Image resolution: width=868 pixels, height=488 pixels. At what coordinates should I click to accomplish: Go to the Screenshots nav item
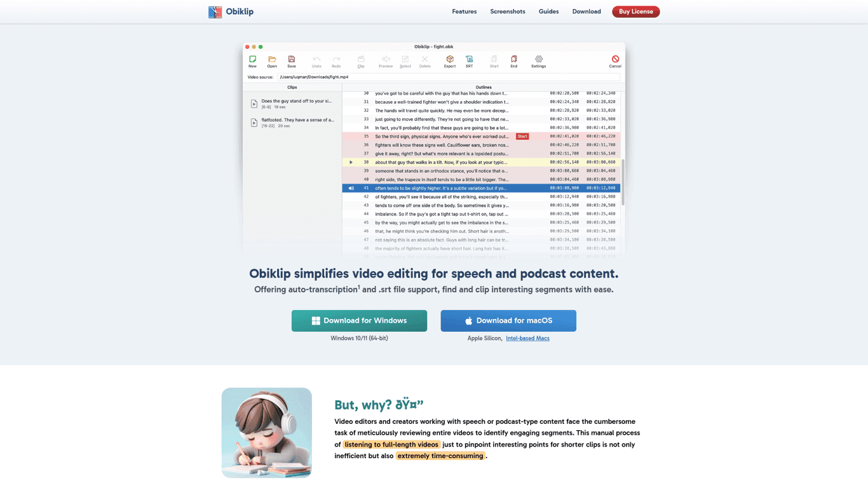point(508,11)
